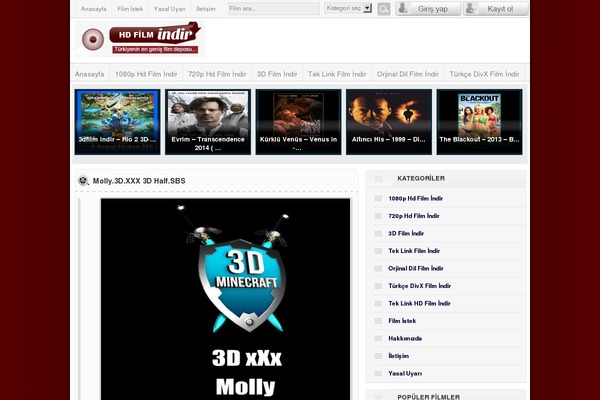
Task: Open Hakkımızda in Kategoriler sidebar
Action: click(405, 338)
